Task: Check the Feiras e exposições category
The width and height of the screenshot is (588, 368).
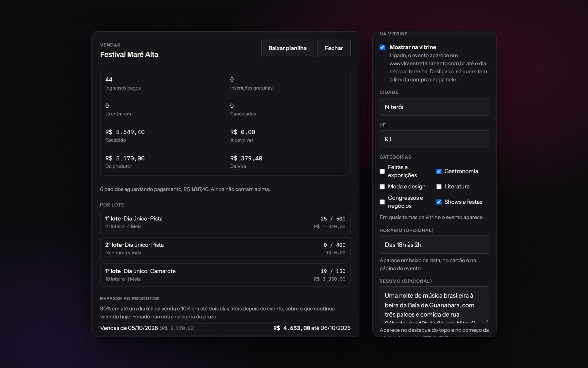Action: click(x=382, y=171)
